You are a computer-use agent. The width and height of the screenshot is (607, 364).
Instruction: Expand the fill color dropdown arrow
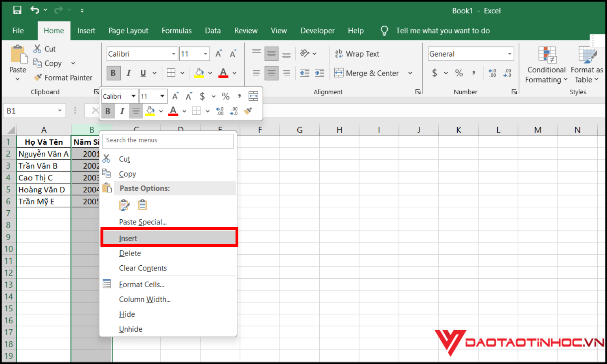(210, 73)
